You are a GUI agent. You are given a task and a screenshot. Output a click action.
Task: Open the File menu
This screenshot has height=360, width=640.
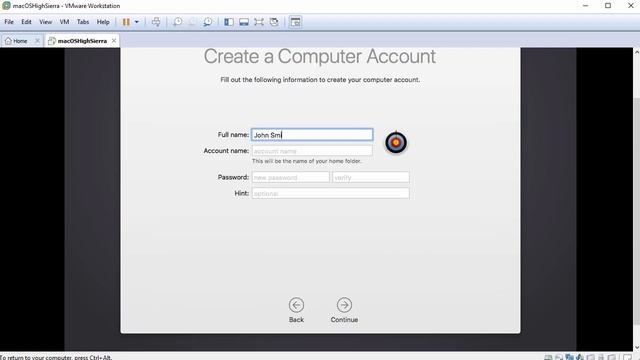(9, 22)
